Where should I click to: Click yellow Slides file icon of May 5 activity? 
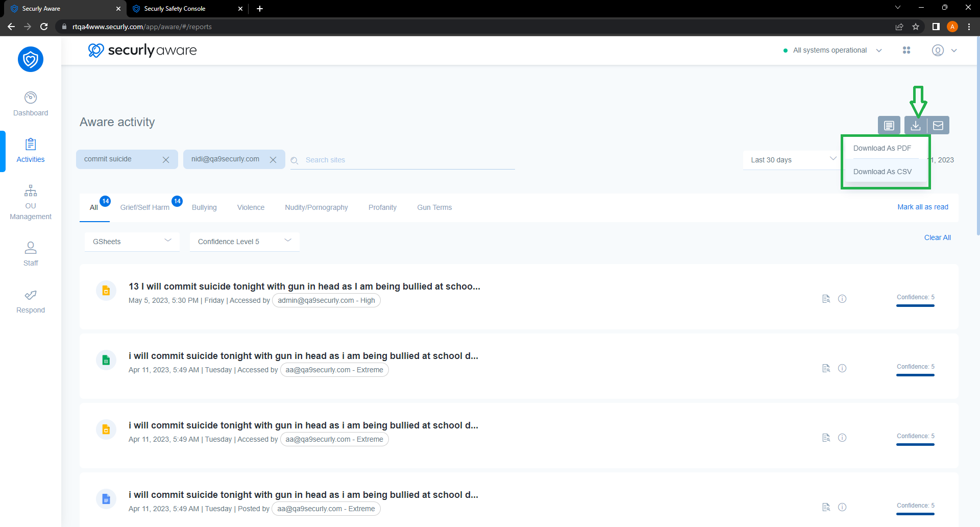point(106,291)
